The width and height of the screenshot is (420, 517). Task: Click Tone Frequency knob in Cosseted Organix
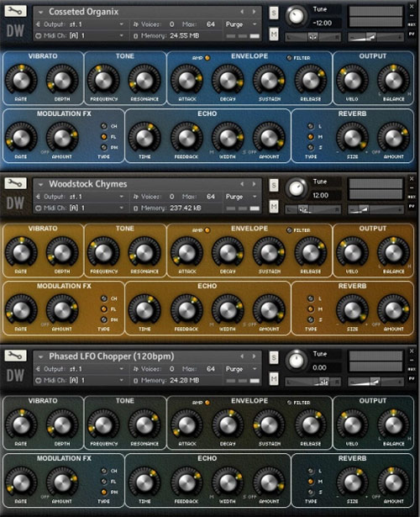click(103, 80)
